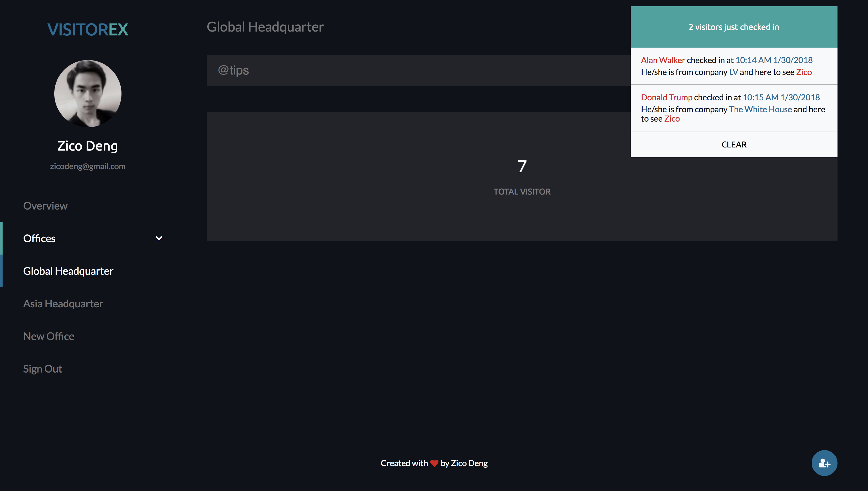Open Asia Headquarter office
Screen dimensions: 868x491
click(63, 303)
